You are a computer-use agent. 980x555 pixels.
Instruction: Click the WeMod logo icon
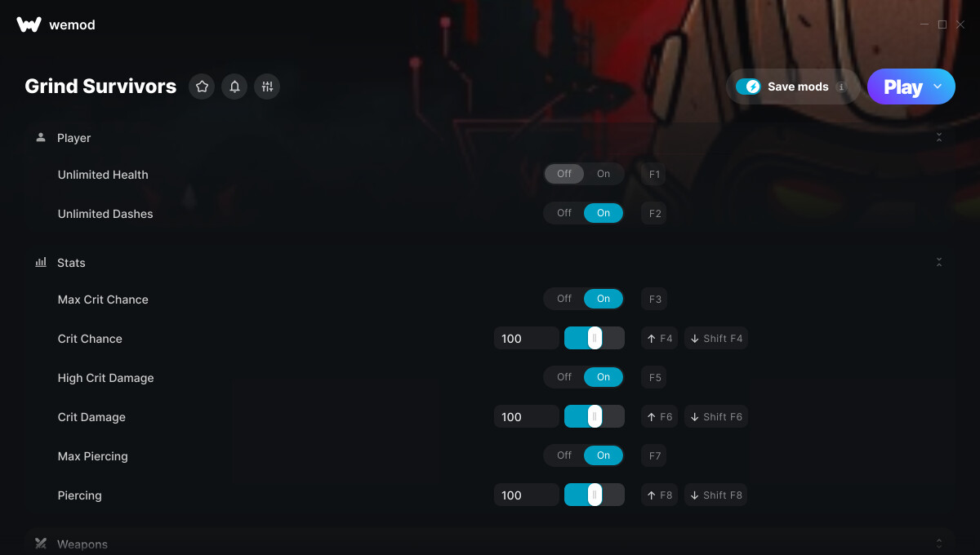(x=29, y=24)
